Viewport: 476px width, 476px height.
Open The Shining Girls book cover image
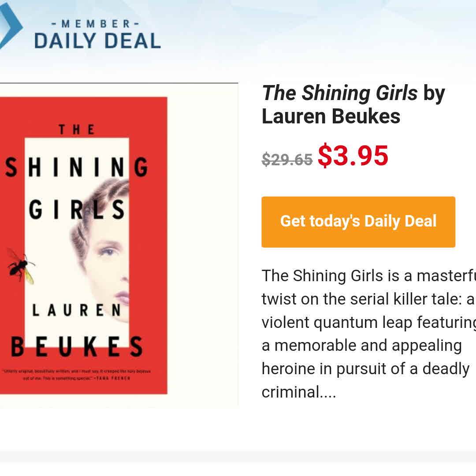pyautogui.click(x=84, y=245)
